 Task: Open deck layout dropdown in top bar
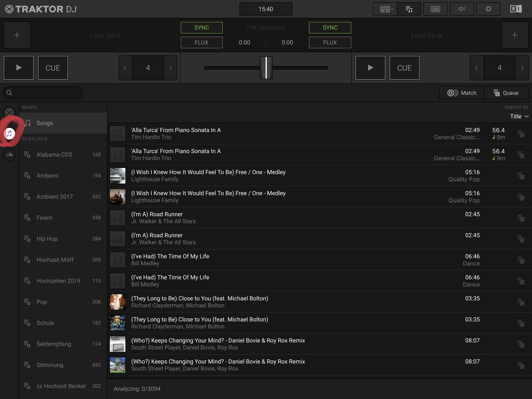pos(386,9)
